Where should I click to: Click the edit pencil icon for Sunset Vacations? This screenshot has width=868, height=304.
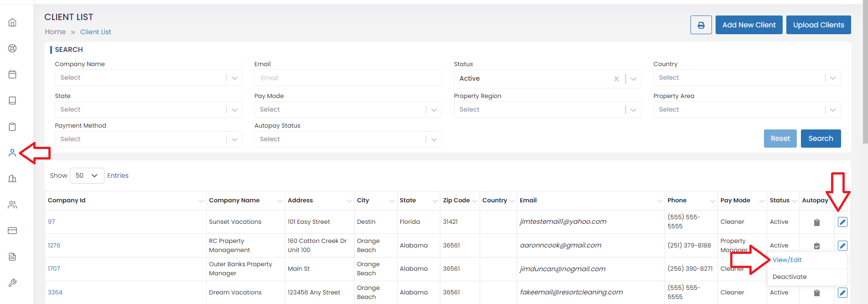click(x=842, y=222)
